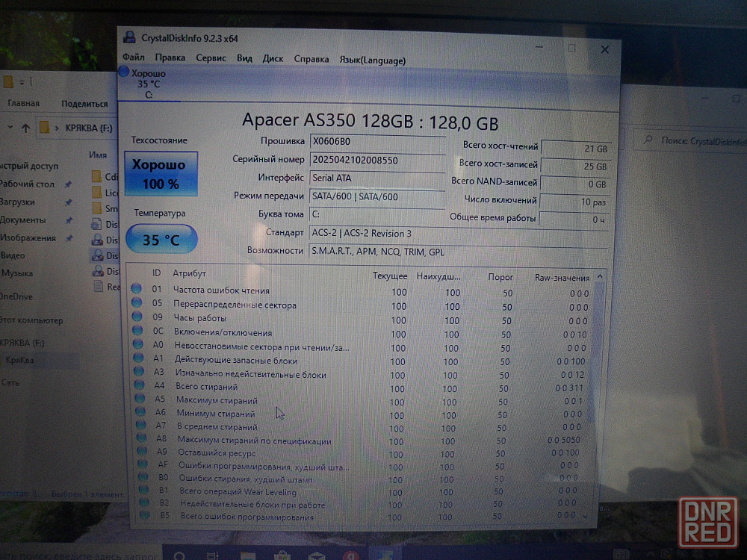Open the Сервис menu
This screenshot has width=747, height=560.
(211, 58)
